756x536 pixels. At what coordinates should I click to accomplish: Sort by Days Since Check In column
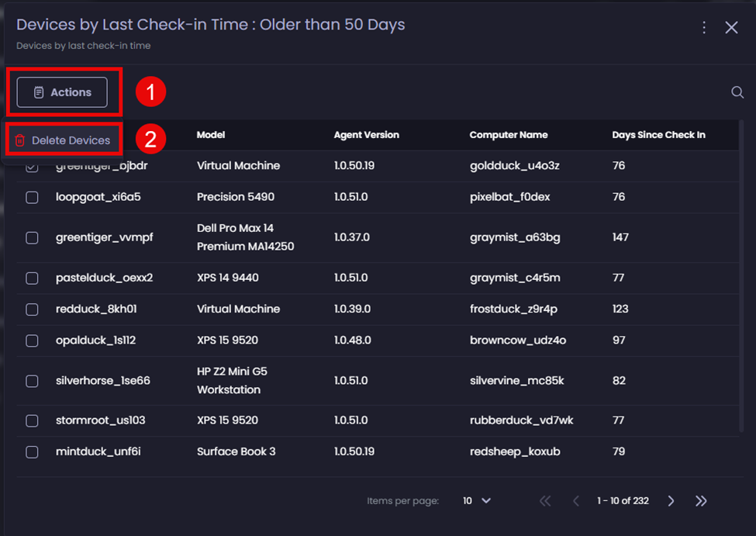coord(658,135)
